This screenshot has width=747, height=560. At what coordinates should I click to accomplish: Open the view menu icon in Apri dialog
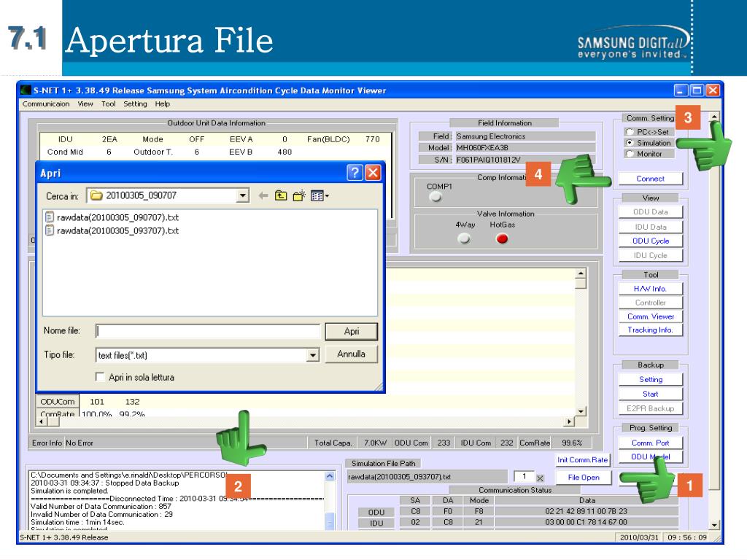pyautogui.click(x=320, y=195)
